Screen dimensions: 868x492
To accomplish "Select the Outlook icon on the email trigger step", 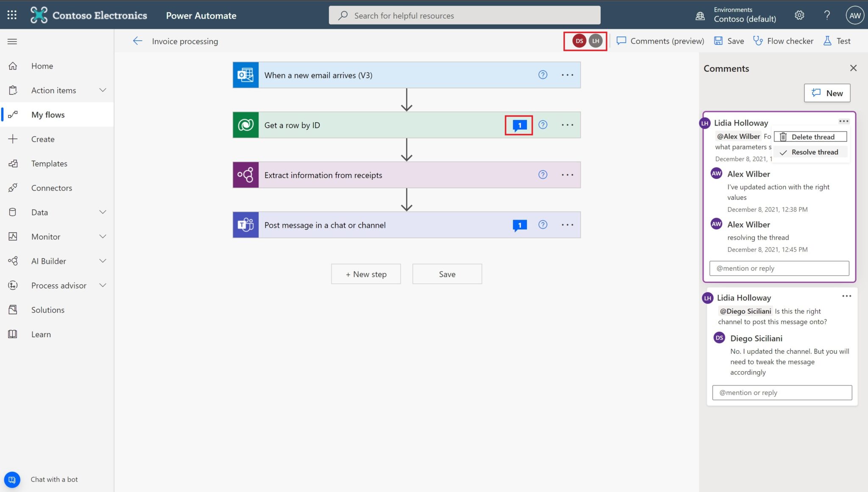I will [246, 75].
